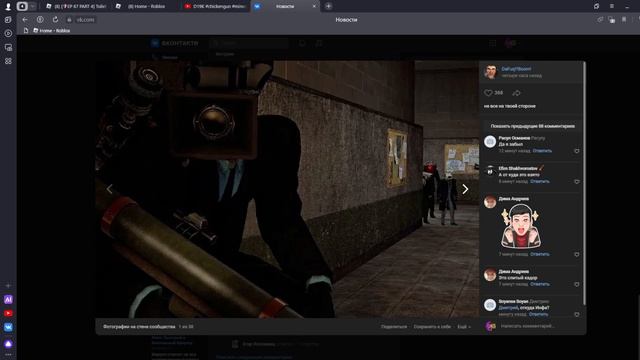Image resolution: width=640 pixels, height=360 pixels.
Task: Open the 'Фотографии на стене сообщества' album link
Action: coord(139,327)
